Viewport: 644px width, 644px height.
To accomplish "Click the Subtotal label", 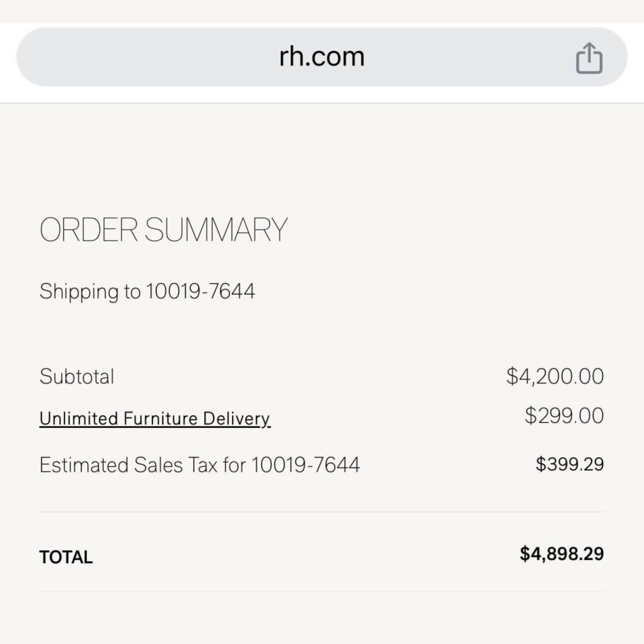I will [77, 377].
